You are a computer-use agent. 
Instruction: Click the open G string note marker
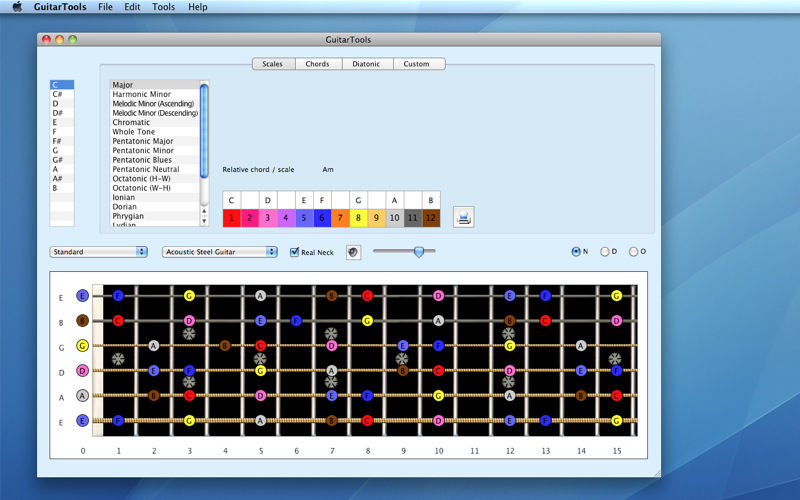(82, 345)
